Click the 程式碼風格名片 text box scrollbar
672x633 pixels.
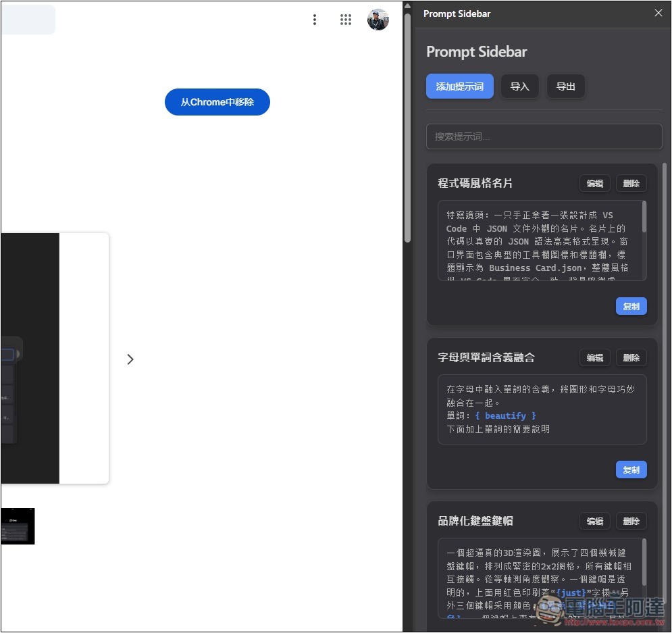(x=644, y=218)
